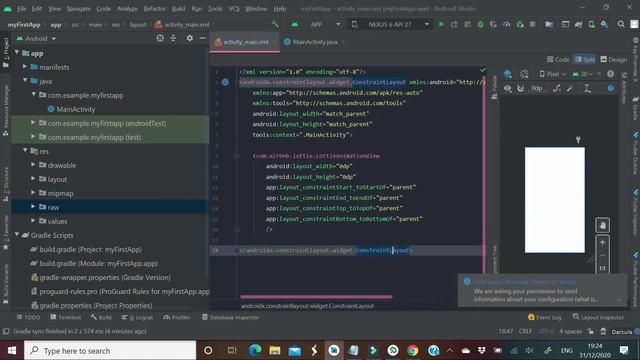Hide the project panel with minus icon
Image resolution: width=640 pixels, height=360 pixels.
203,38
